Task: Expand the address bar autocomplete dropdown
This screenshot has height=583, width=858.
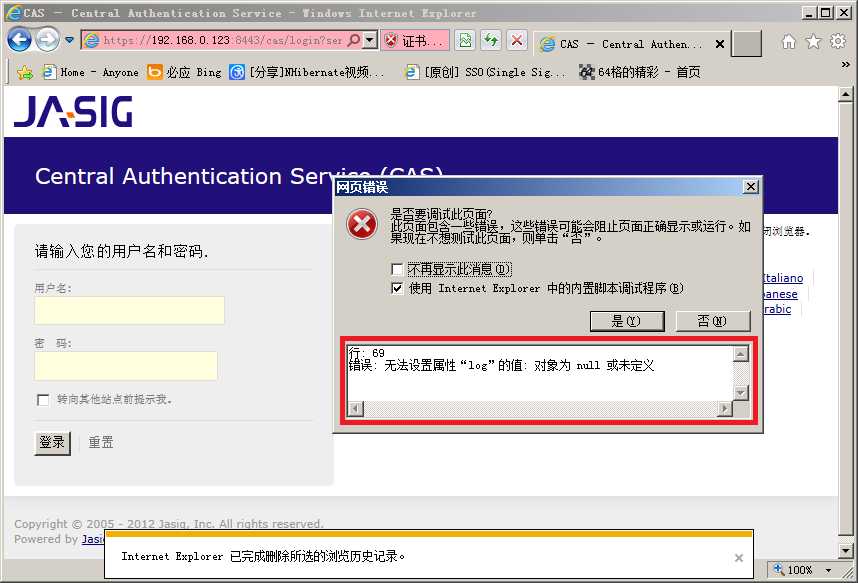Action: click(x=370, y=40)
